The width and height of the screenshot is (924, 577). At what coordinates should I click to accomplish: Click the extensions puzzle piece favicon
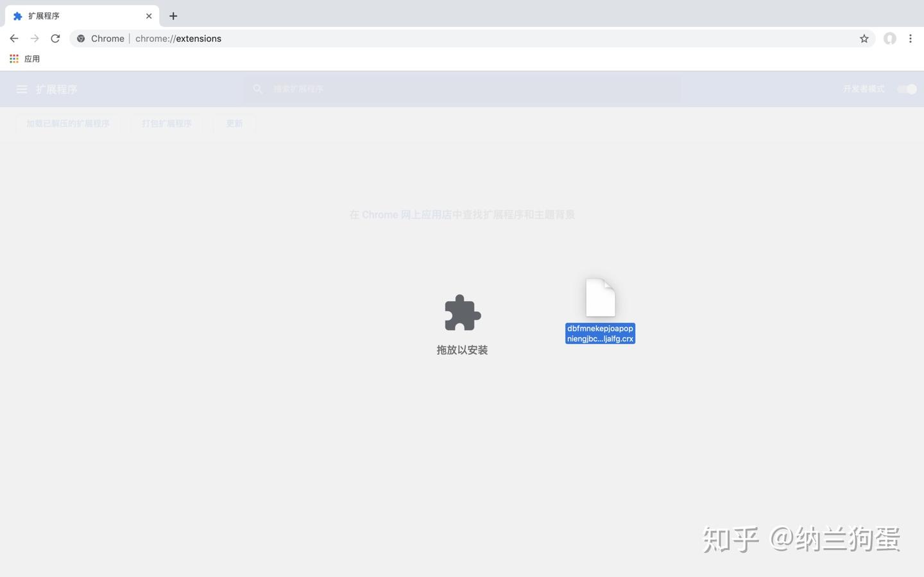[x=17, y=15]
